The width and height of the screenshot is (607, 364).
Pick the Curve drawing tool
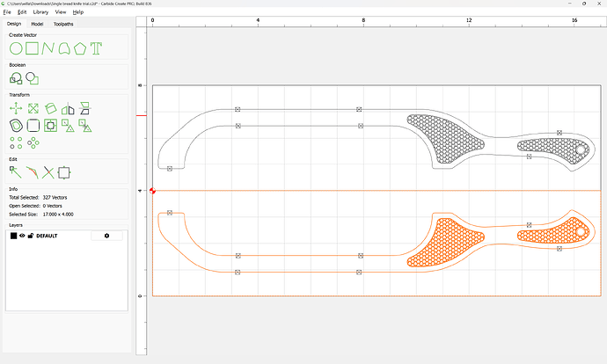coord(63,47)
